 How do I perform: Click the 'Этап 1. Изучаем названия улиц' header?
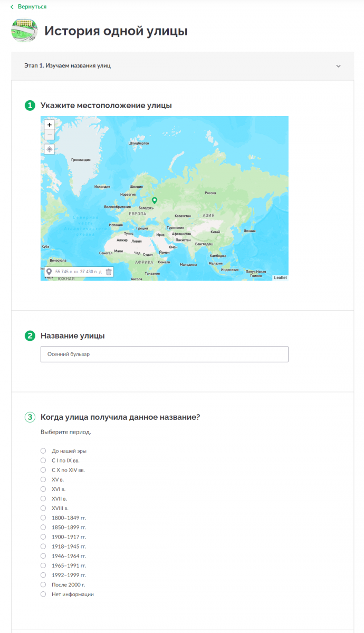[183, 66]
